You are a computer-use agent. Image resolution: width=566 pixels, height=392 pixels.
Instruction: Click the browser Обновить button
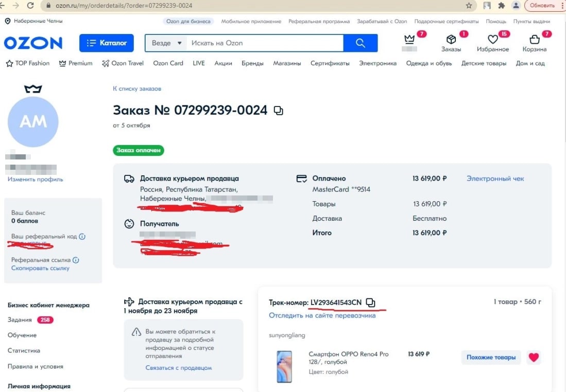(x=542, y=6)
